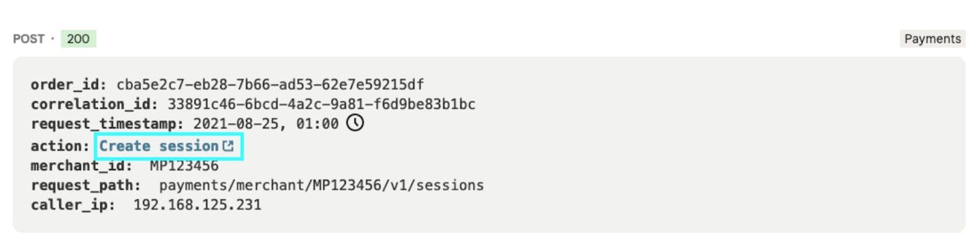This screenshot has width=980, height=250.
Task: Click the caller_ip field label
Action: tap(73, 205)
